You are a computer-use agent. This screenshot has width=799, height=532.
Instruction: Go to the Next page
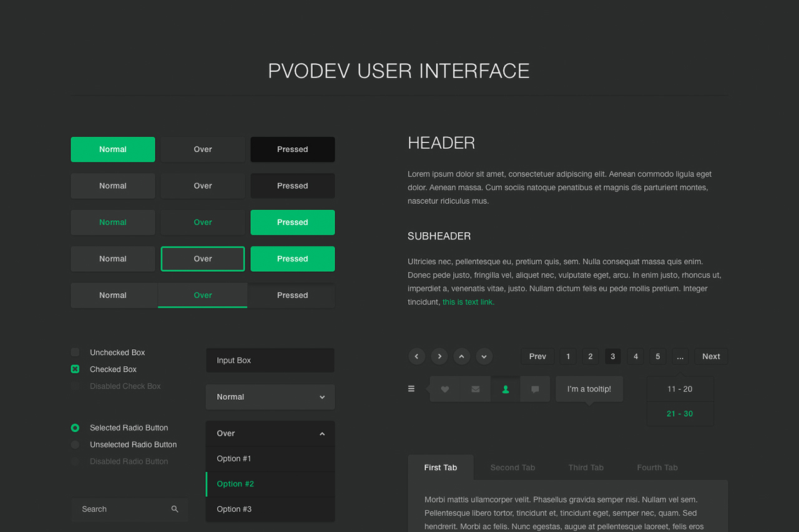tap(711, 356)
